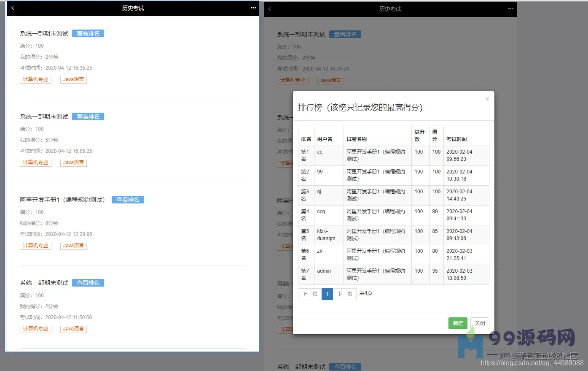Click score 90 in ccq's row
This screenshot has height=371, width=588.
tap(435, 211)
